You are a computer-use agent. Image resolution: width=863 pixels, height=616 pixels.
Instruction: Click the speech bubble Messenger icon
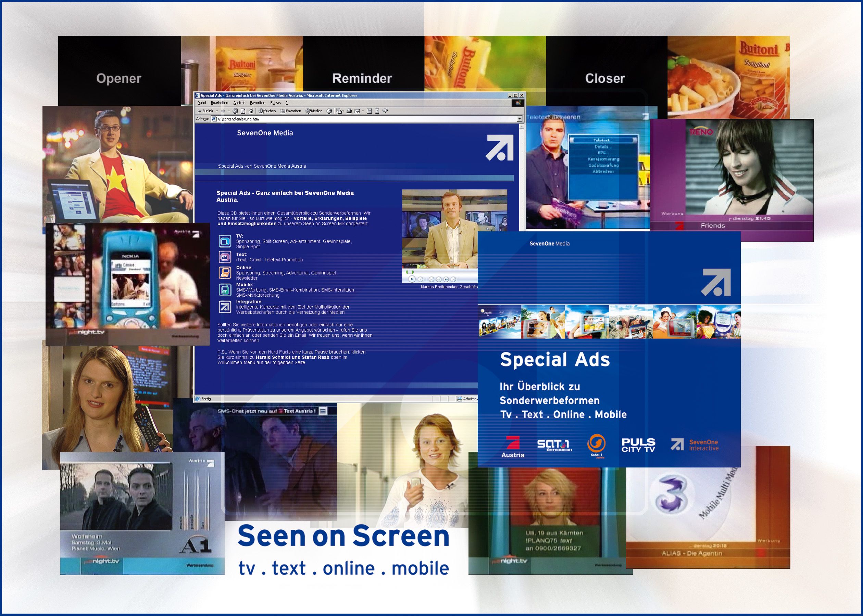coord(385,111)
